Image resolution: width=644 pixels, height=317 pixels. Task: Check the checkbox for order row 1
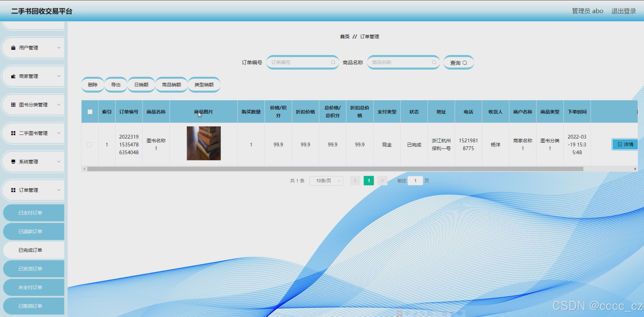pos(90,145)
